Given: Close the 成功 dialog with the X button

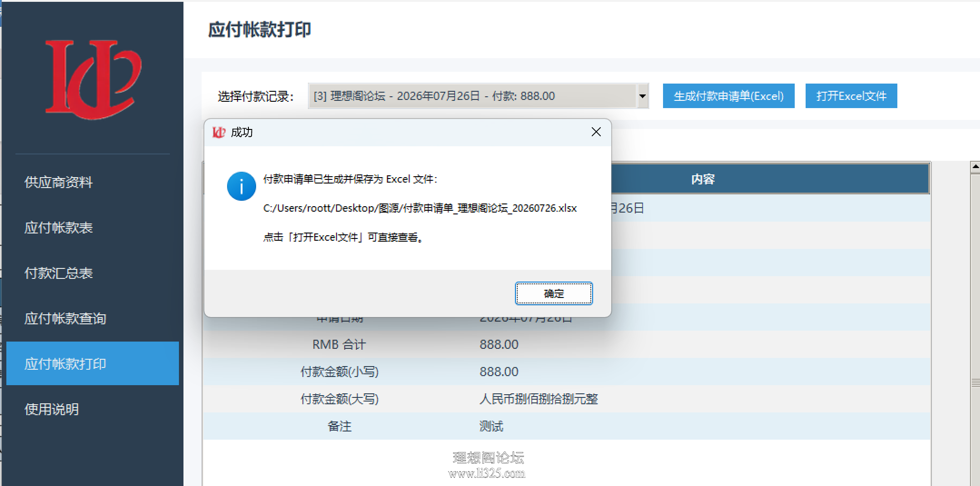Looking at the screenshot, I should pos(596,132).
